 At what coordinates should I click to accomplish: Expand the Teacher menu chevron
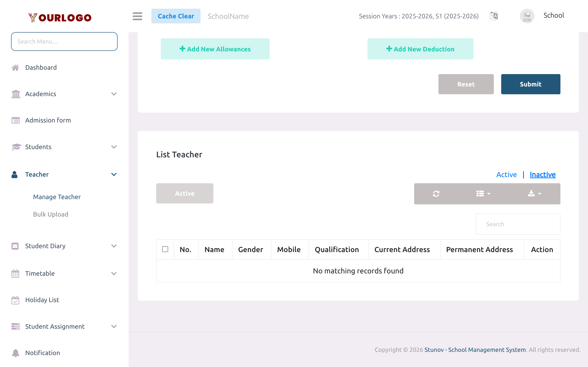coord(114,174)
